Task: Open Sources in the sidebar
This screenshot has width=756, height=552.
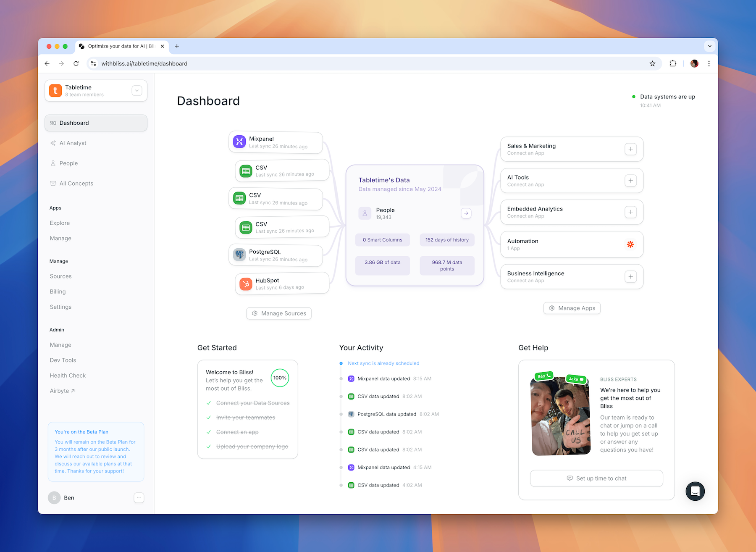Action: click(x=60, y=276)
